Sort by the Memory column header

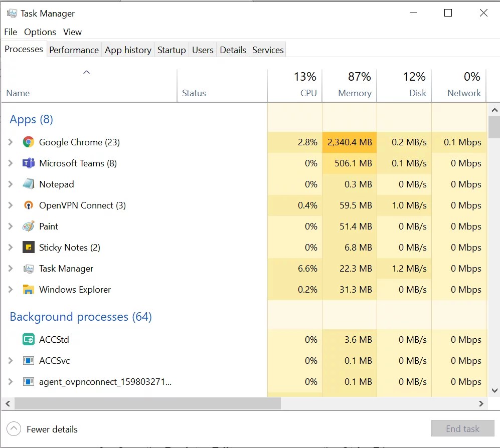[x=350, y=85]
